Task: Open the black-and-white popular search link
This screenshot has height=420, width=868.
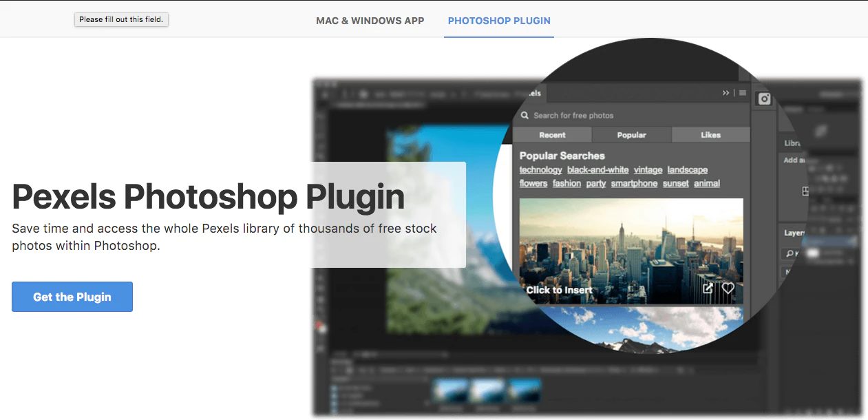Action: [597, 170]
